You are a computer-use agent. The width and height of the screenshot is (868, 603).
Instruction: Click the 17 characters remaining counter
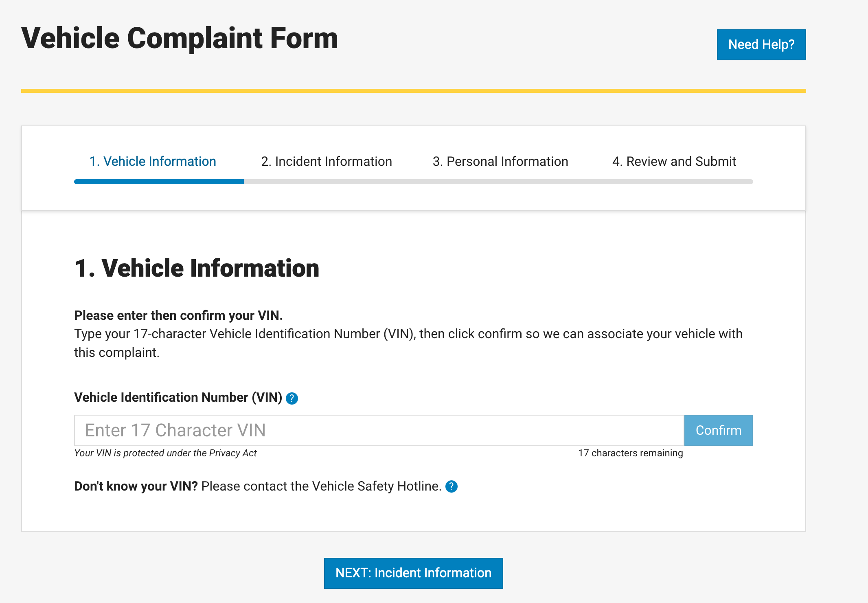click(x=630, y=453)
